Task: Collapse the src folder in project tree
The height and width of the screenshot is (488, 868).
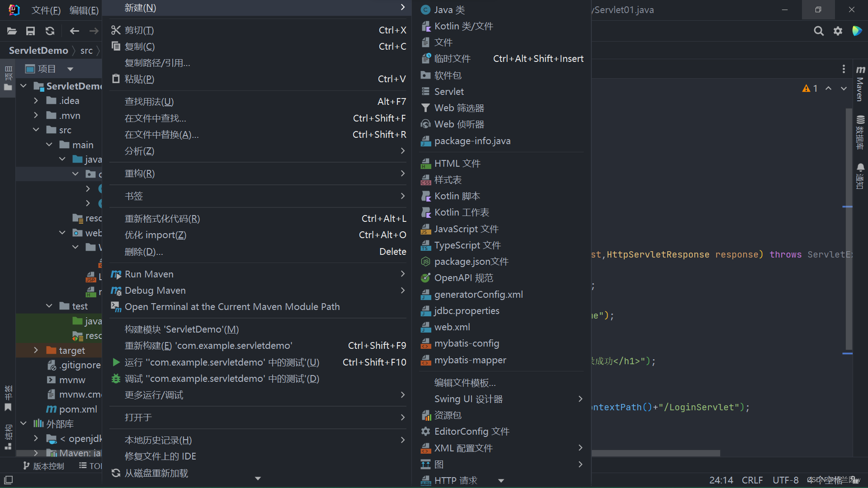Action: 36,130
